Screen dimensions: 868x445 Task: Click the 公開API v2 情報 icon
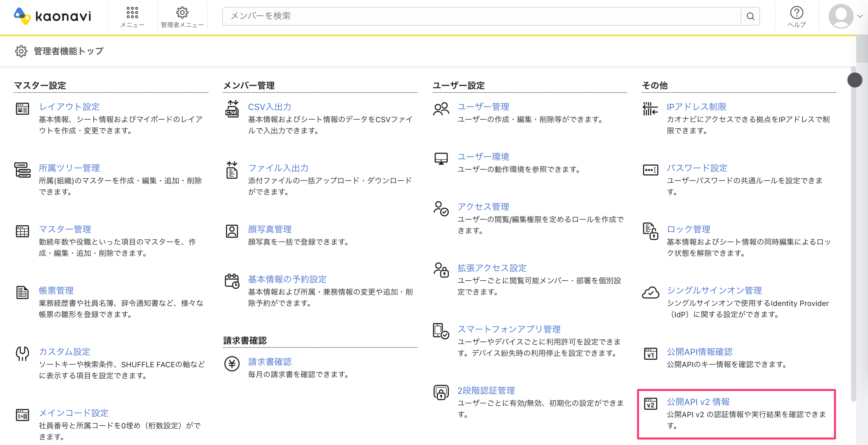click(650, 403)
